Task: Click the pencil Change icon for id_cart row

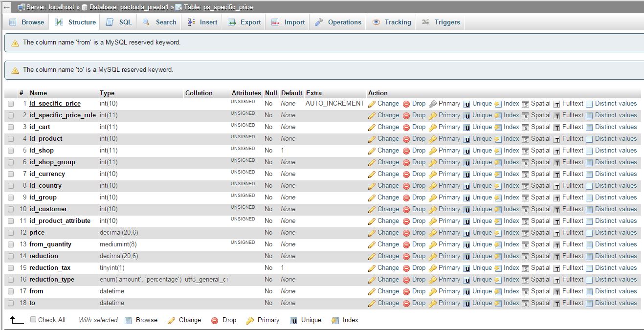Action: pos(372,127)
